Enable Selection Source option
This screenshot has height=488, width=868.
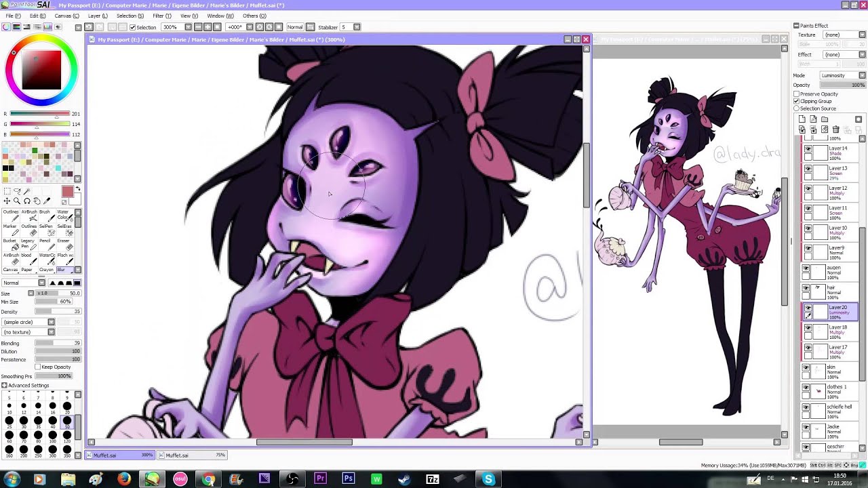[797, 108]
